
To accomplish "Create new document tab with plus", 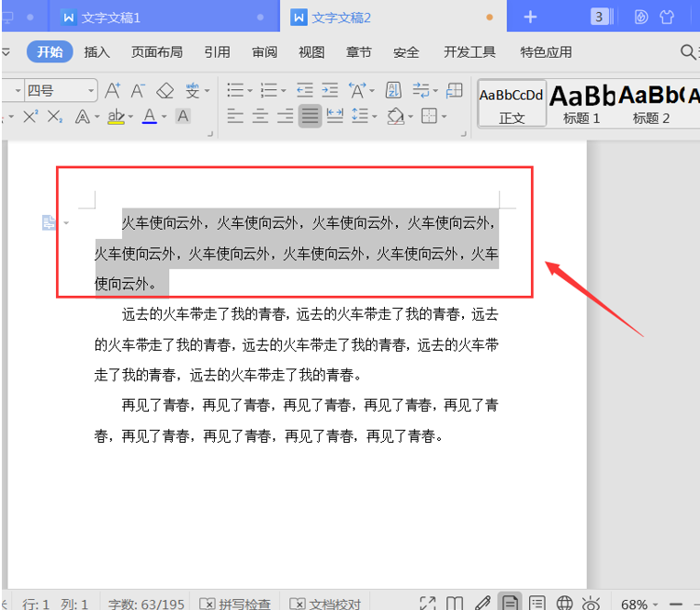I will point(530,17).
